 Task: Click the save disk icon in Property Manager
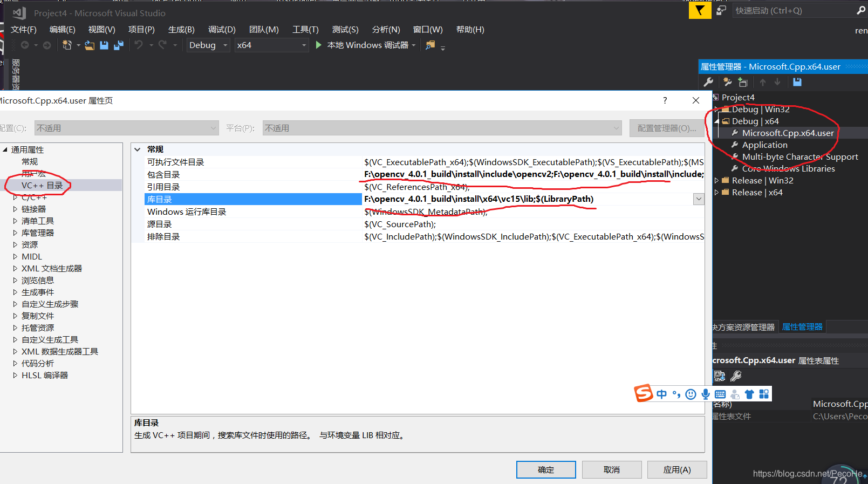pos(797,82)
